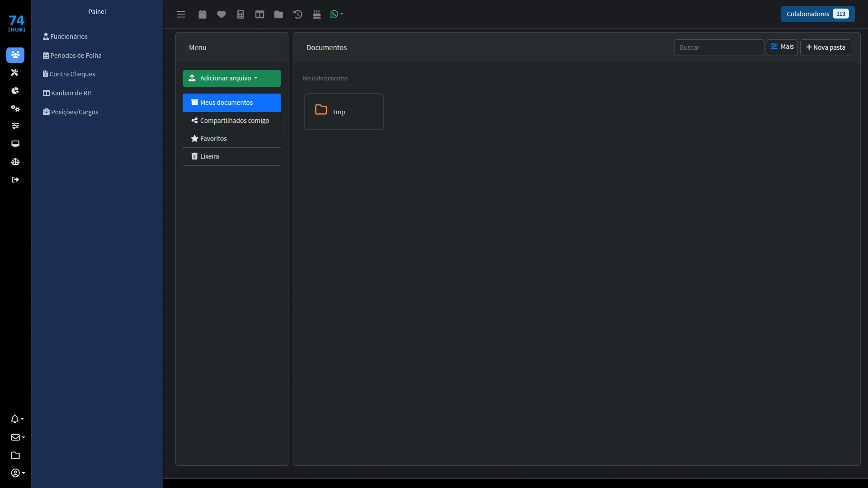The image size is (868, 488).
Task: Select Favoritos in Menu list
Action: tap(232, 139)
